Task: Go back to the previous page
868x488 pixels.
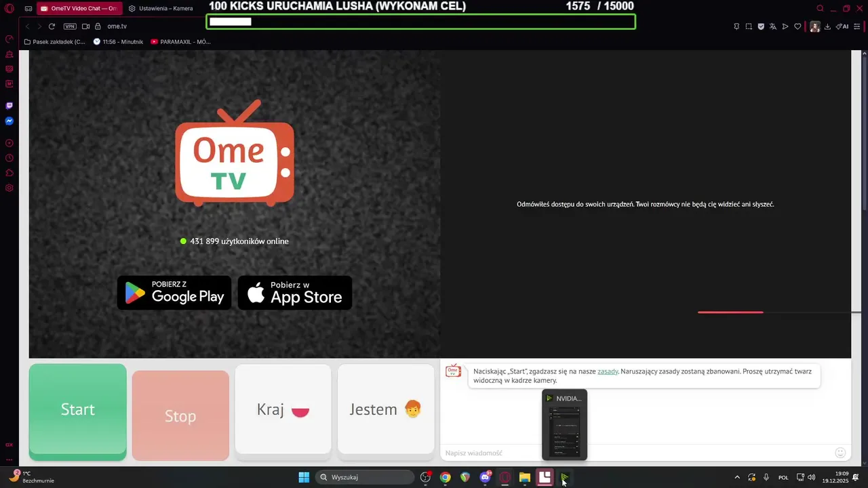Action: [x=27, y=26]
